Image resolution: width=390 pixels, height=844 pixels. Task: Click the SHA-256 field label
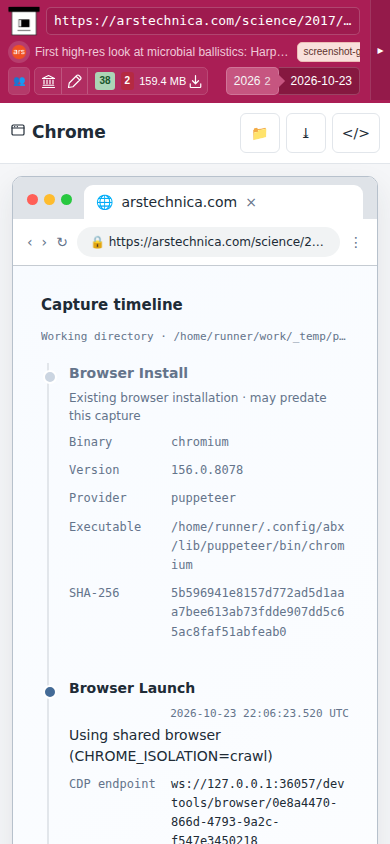[94, 593]
